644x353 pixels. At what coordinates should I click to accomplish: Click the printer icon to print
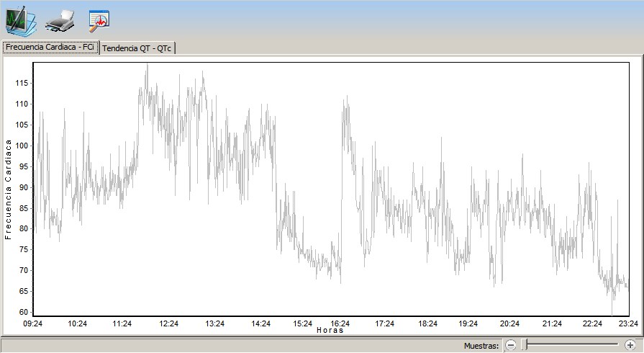pyautogui.click(x=60, y=20)
